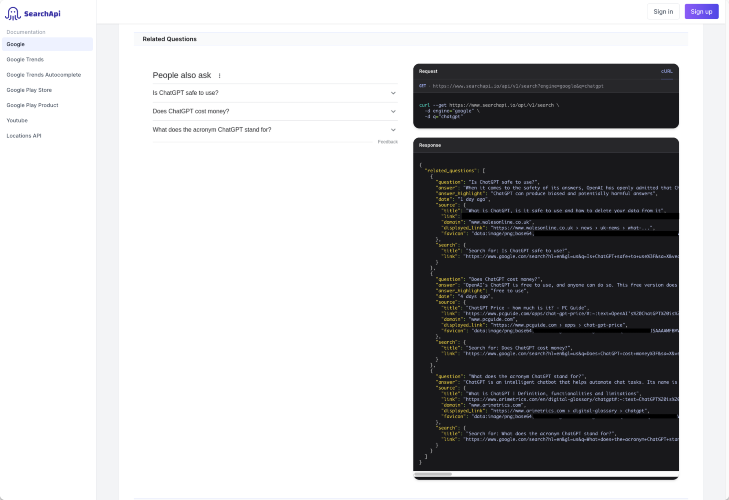The height and width of the screenshot is (500, 729).
Task: Open the three-dot menu beside People also ask
Action: point(219,75)
